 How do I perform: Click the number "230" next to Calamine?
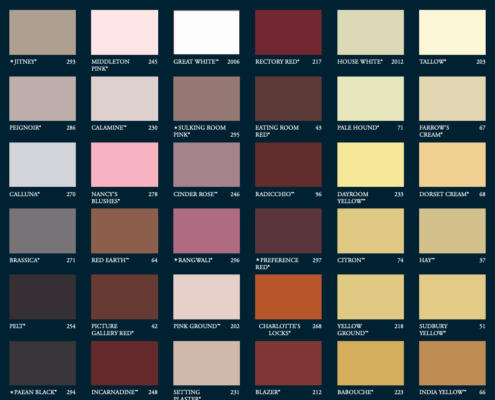(153, 128)
